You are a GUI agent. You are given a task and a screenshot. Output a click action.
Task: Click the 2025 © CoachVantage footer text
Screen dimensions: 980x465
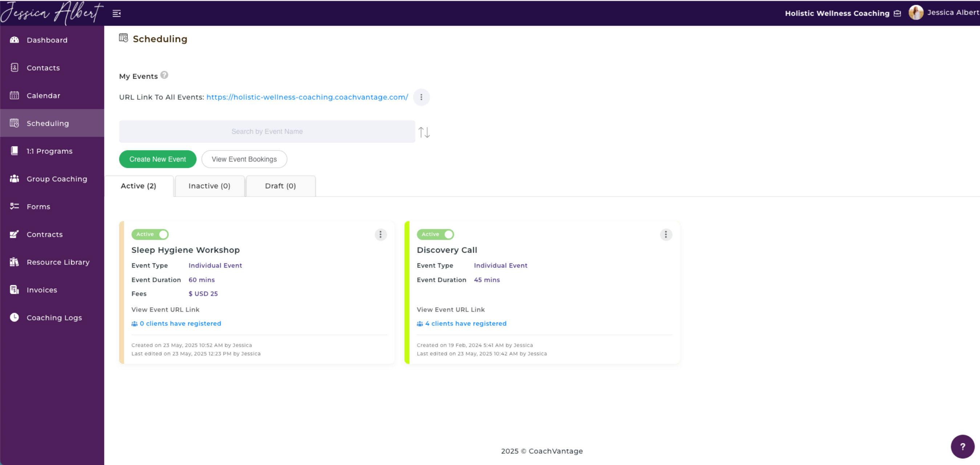point(542,451)
